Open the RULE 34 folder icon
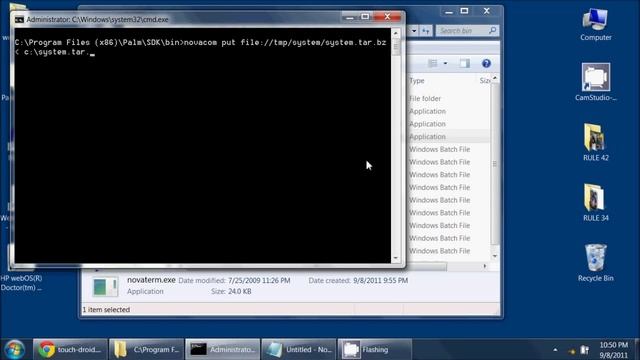The image size is (640, 360). click(596, 202)
